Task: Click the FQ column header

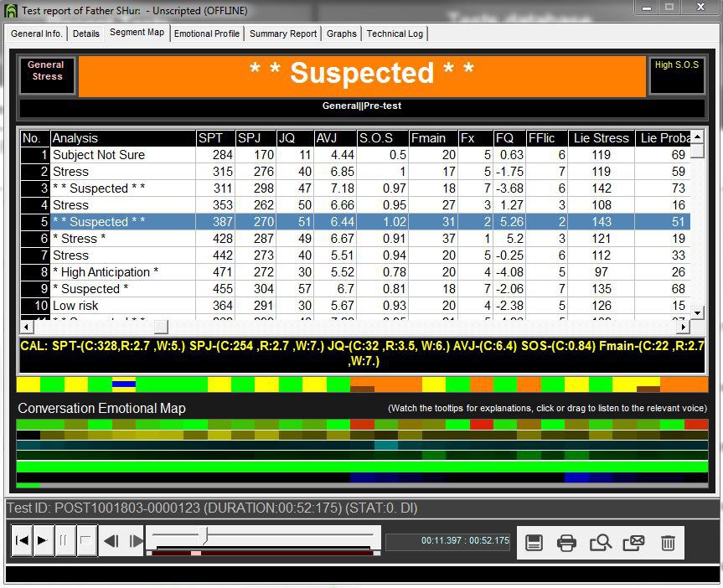Action: pyautogui.click(x=509, y=138)
